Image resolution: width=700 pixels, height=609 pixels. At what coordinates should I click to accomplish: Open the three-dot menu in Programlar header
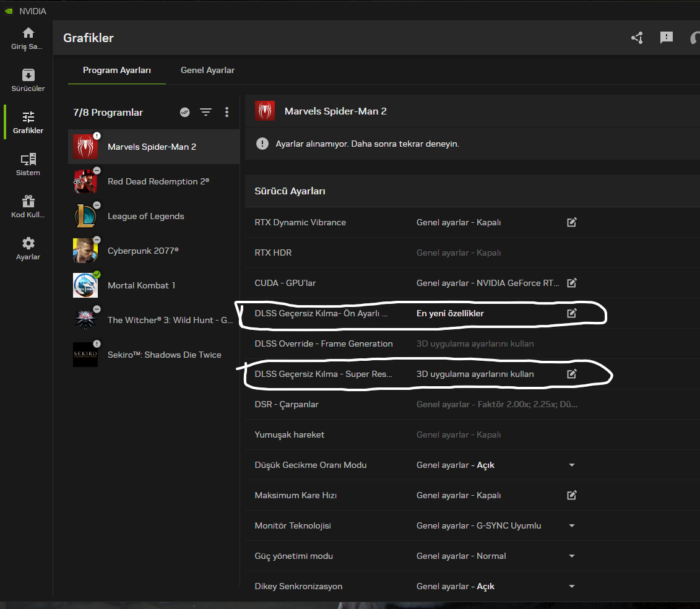pos(227,112)
